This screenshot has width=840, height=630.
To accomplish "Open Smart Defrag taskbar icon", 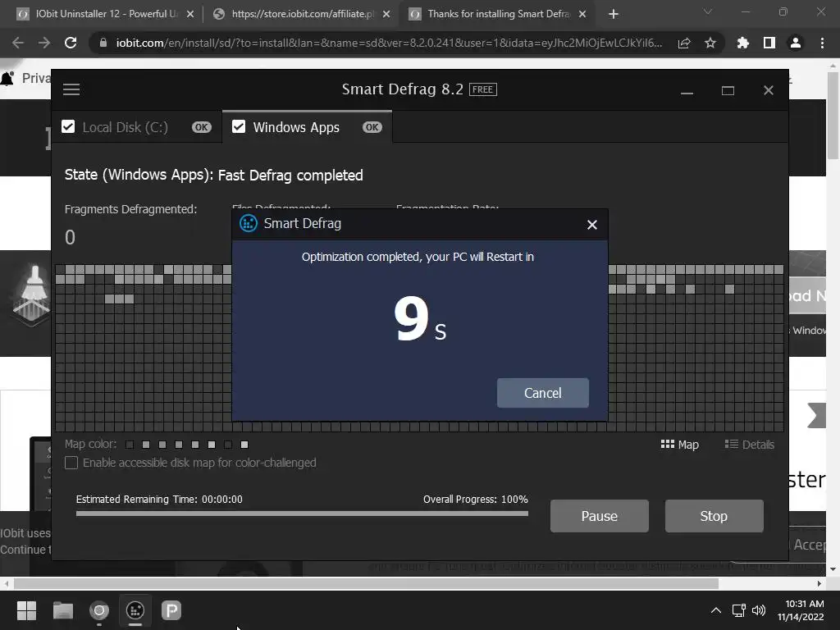I will pos(135,610).
